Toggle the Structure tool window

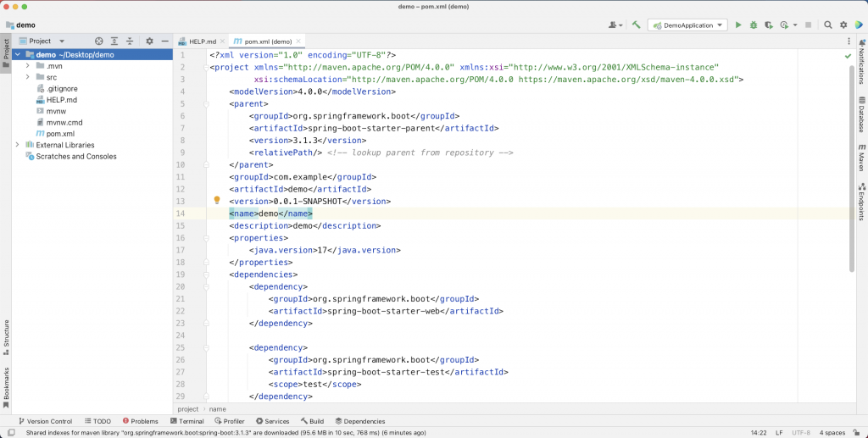[6, 338]
